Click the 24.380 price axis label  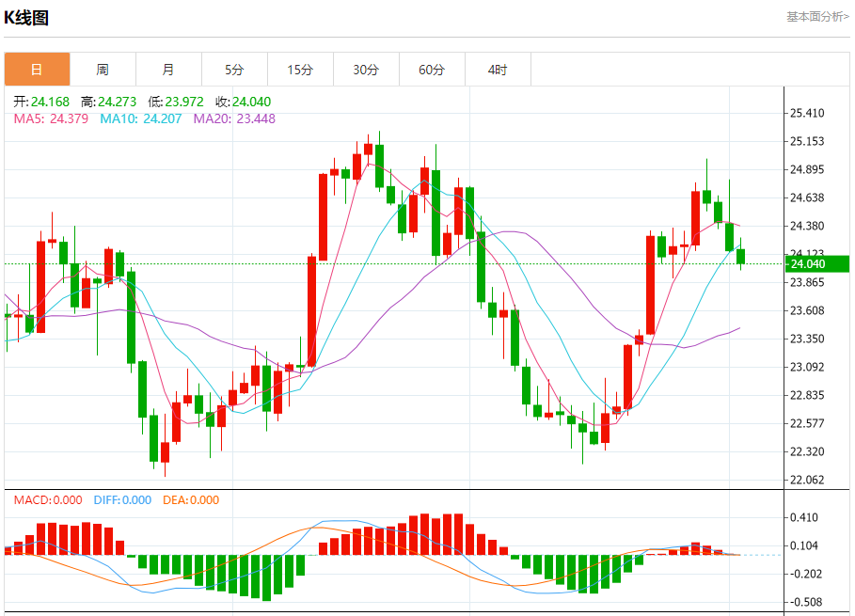point(807,226)
